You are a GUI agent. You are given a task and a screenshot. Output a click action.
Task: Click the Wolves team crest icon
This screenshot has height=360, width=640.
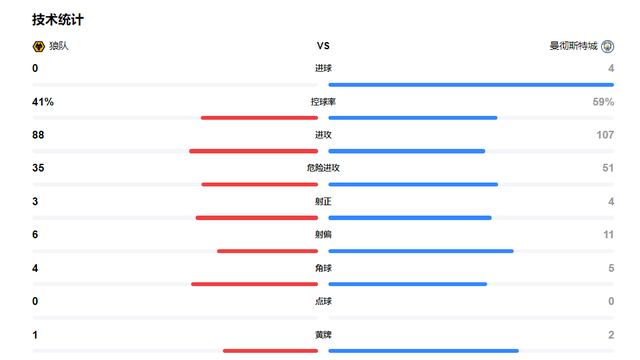[x=38, y=46]
